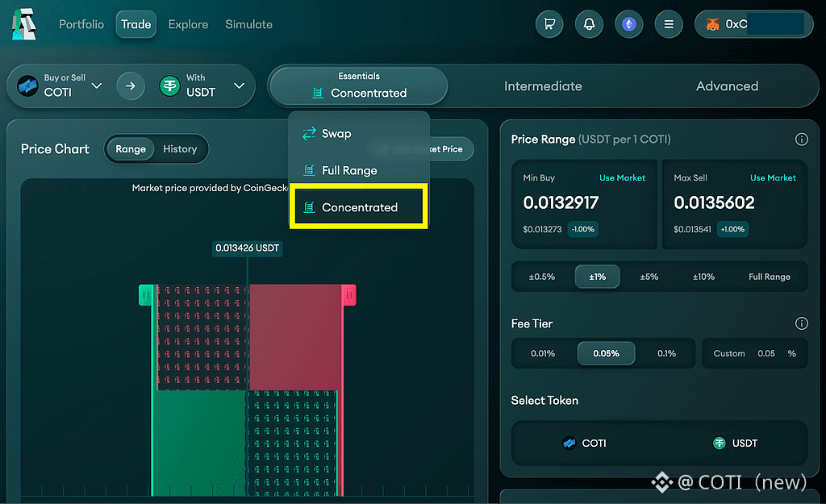This screenshot has width=826, height=504.
Task: Click the $0.013541 Max Sell fiat value
Action: [692, 230]
